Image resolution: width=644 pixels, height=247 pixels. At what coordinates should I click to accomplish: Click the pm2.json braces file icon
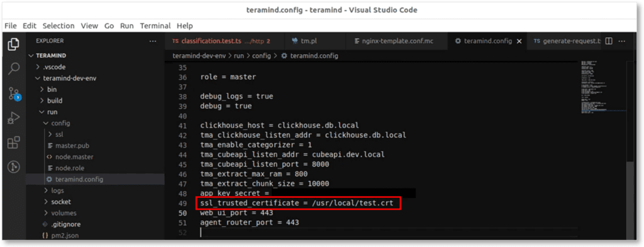coord(45,236)
